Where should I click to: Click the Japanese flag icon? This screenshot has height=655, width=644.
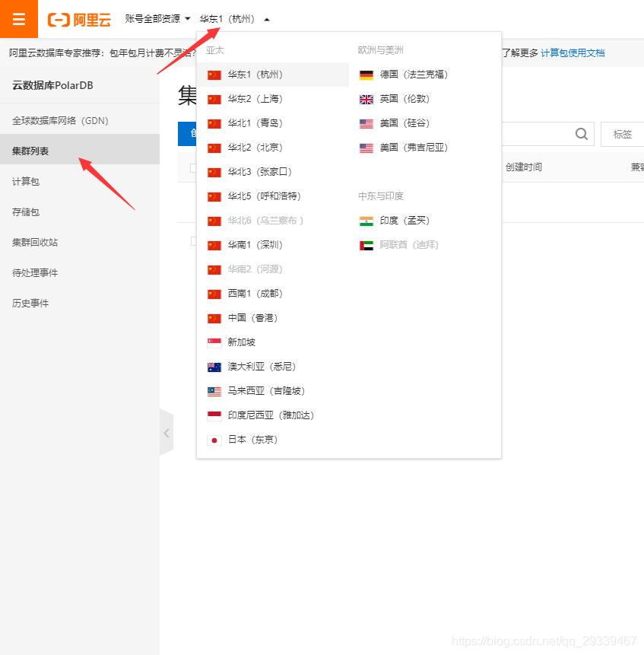(x=214, y=440)
